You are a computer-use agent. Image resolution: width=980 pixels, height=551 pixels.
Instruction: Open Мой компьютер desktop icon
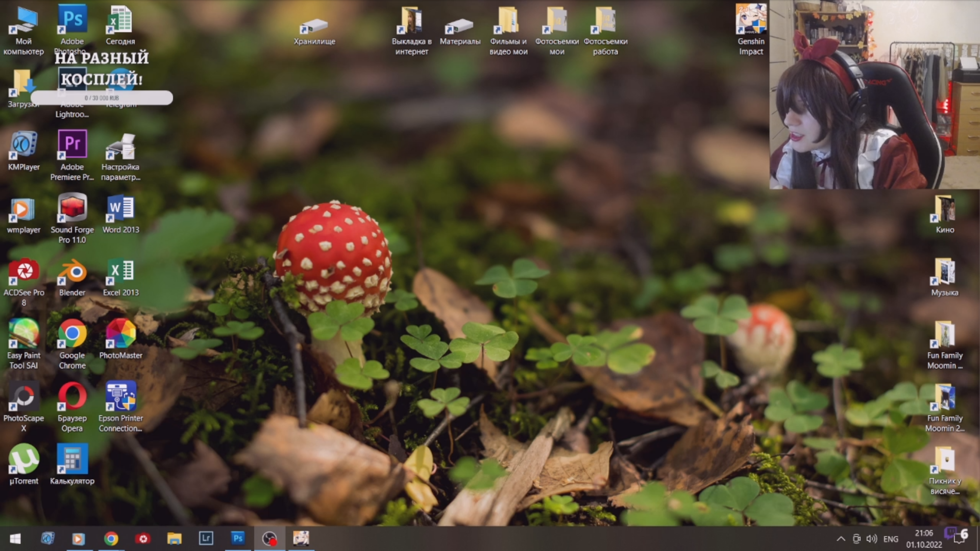pyautogui.click(x=23, y=30)
